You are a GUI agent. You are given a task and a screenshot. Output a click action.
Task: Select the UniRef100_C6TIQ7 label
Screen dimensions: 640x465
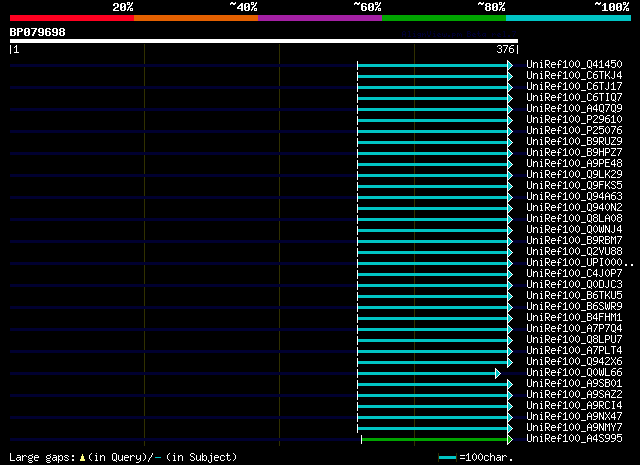click(574, 98)
